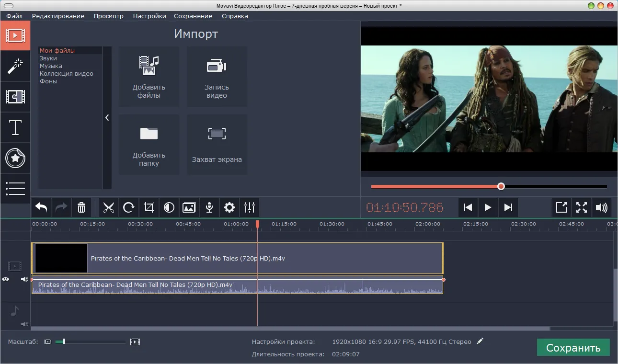618x364 pixels.
Task: Expand preview to full screen
Action: click(581, 207)
